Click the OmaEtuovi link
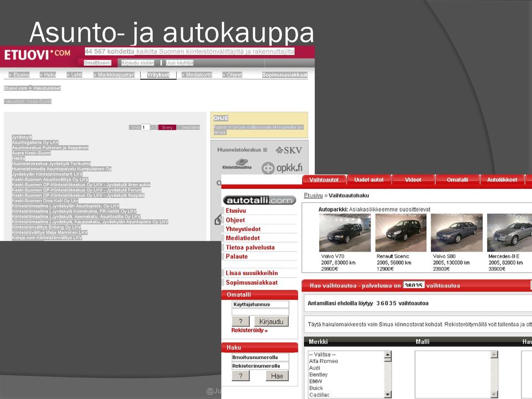Viewport: 532px width, 399px height. click(98, 63)
